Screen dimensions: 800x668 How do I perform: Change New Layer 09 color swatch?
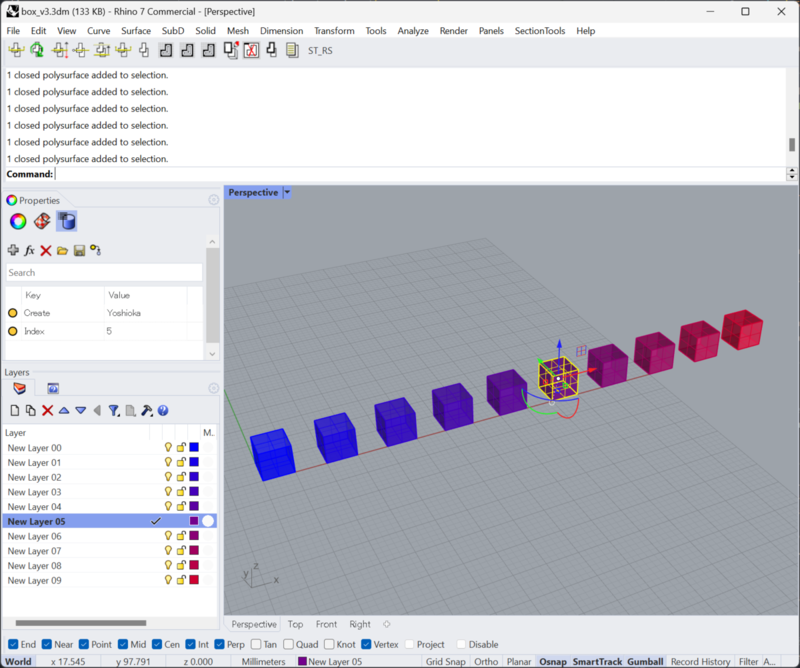[x=194, y=580]
